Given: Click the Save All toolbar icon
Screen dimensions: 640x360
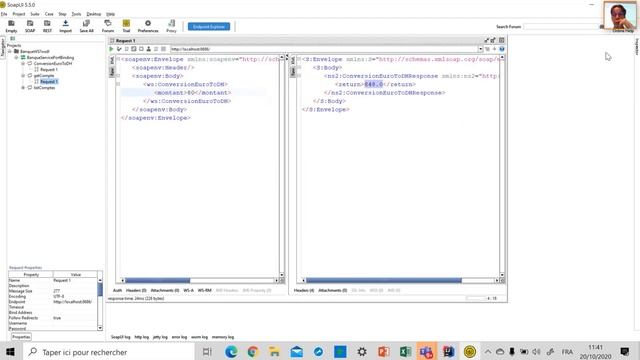Looking at the screenshot, I should tap(87, 26).
